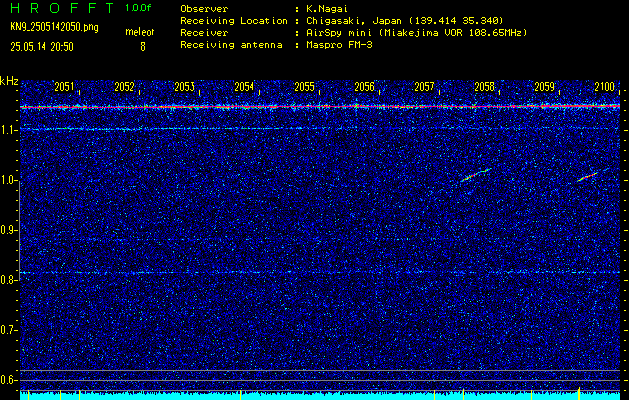Click the 0.7 frequency axis label

(8, 330)
